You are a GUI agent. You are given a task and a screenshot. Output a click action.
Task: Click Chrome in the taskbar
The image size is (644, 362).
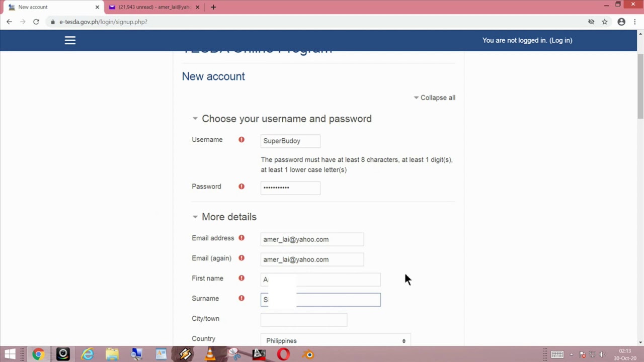[38, 354]
